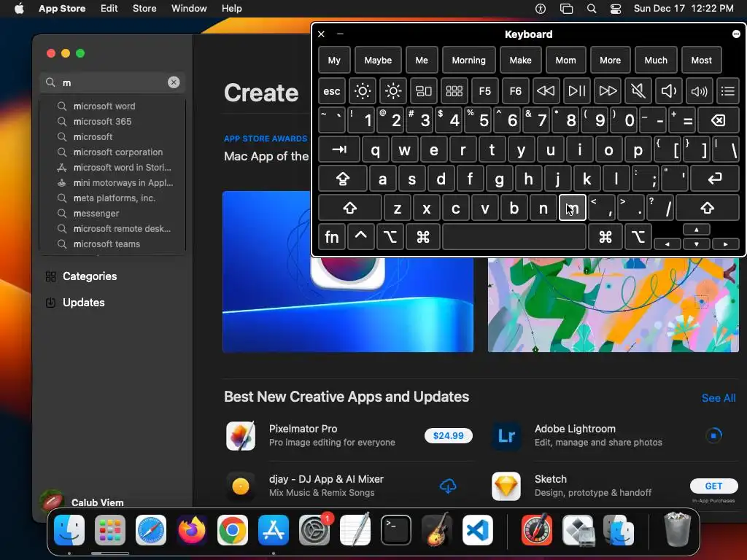Tap the fast-forward media key
The image size is (747, 560).
click(x=608, y=91)
